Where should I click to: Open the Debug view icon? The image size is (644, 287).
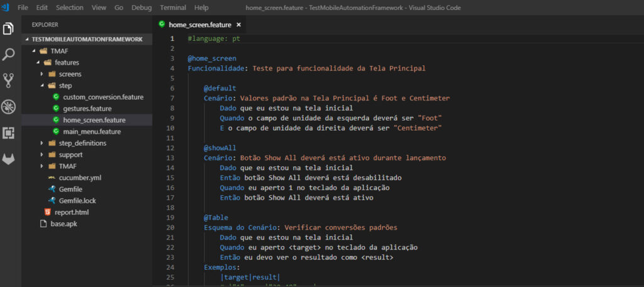[x=8, y=107]
